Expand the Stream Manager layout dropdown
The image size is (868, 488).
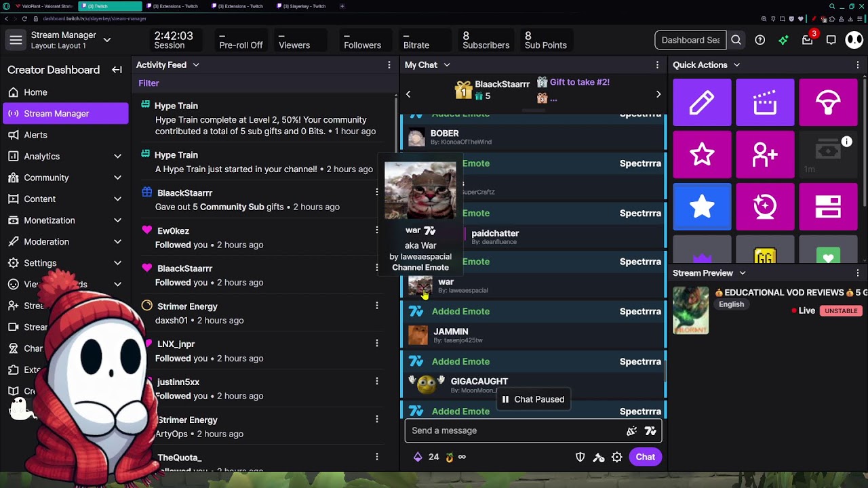(107, 41)
